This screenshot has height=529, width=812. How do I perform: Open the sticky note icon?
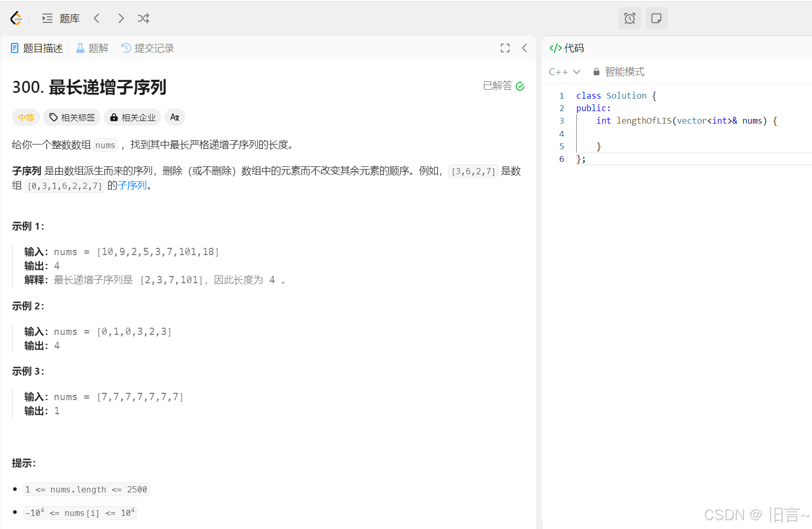pos(656,19)
